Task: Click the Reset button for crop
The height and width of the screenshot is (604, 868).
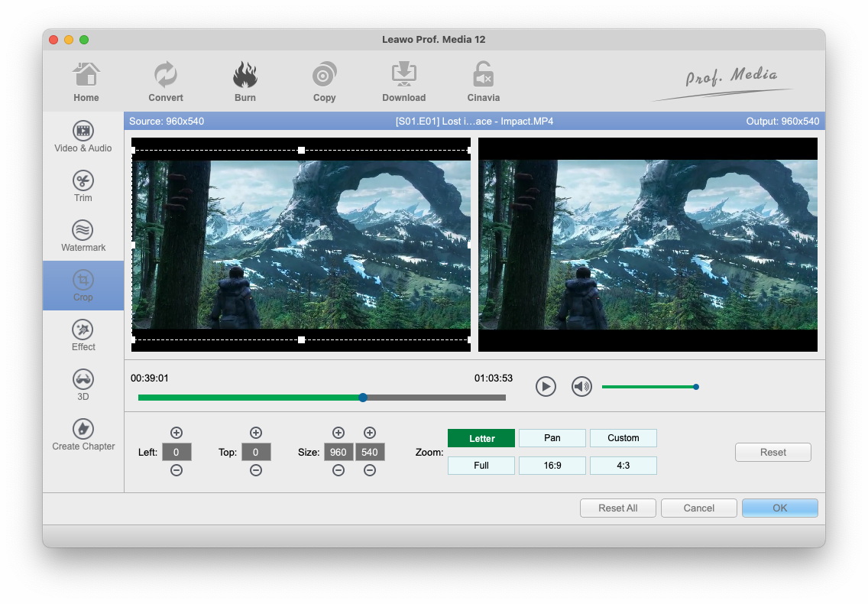Action: [x=772, y=452]
